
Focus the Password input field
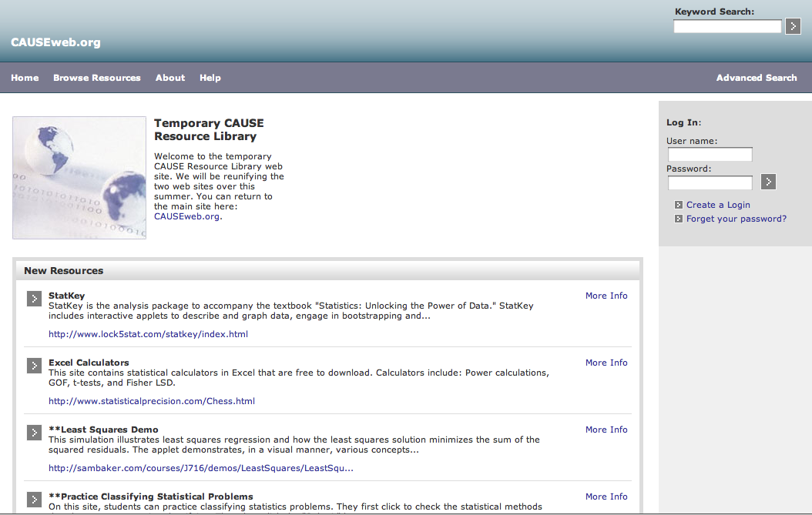710,182
